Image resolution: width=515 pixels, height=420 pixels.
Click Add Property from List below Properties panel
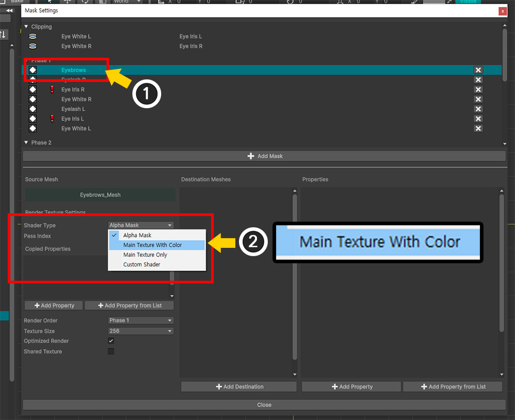pyautogui.click(x=453, y=387)
